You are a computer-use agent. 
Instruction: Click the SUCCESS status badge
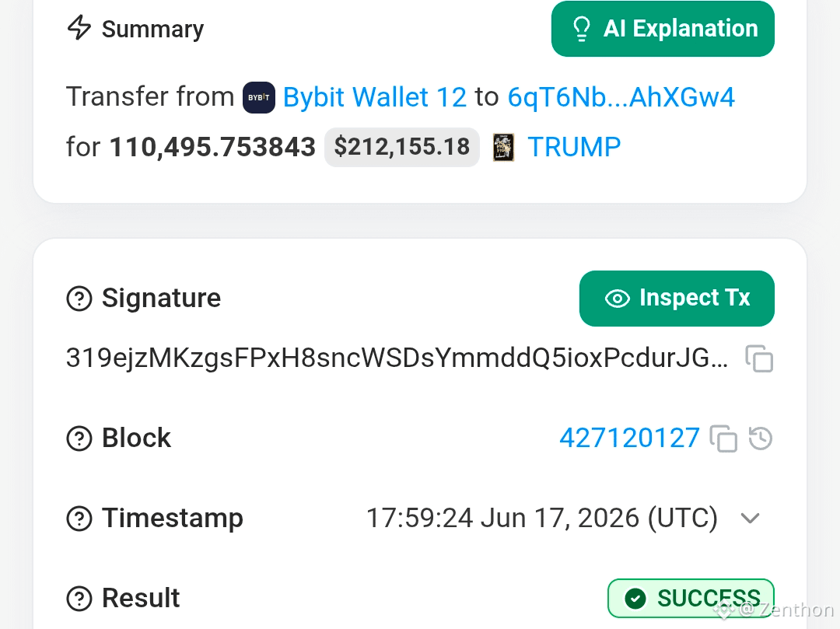pyautogui.click(x=691, y=599)
